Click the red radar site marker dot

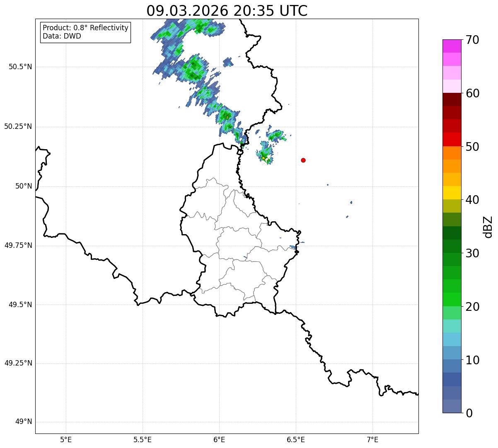tap(303, 160)
